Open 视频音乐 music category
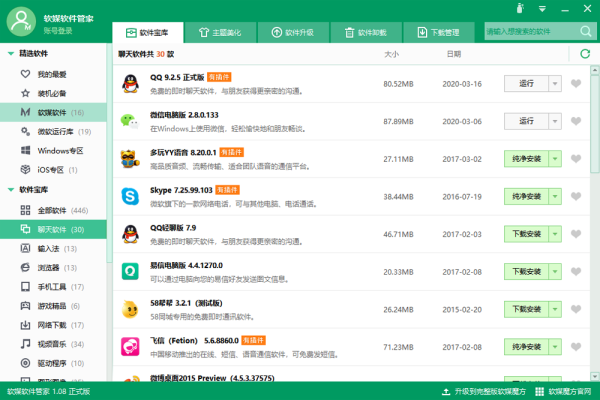Viewport: 600px width, 400px height. point(52,344)
